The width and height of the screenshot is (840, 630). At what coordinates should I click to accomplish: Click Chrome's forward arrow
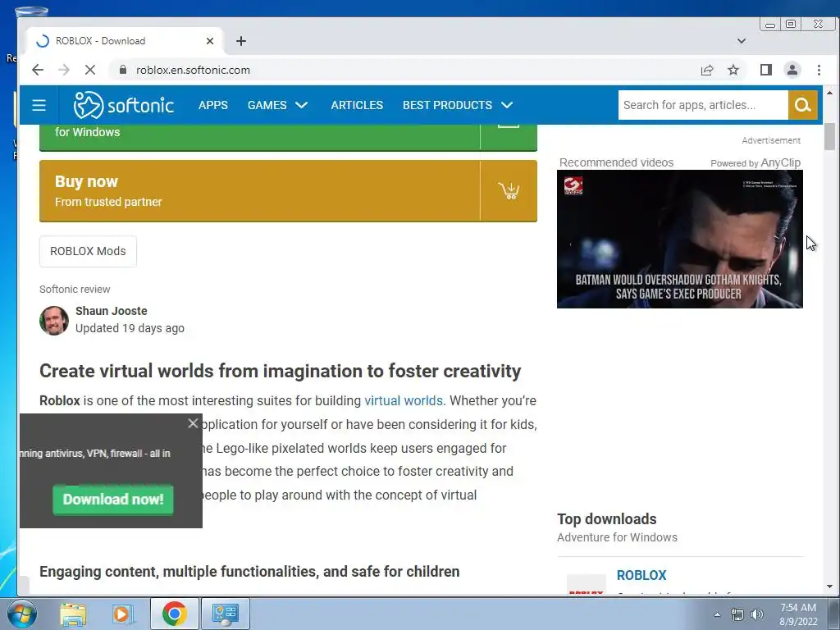64,70
